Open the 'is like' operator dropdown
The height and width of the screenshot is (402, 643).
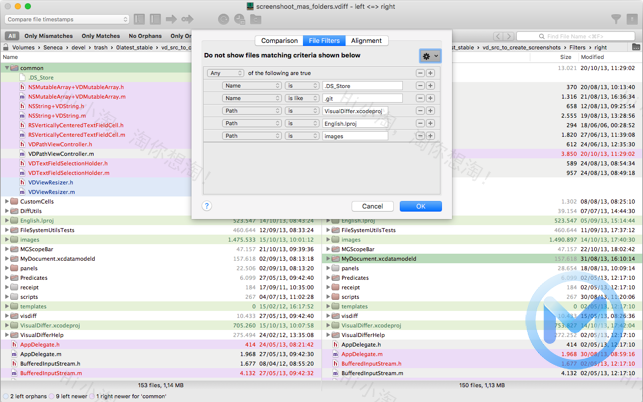click(302, 98)
